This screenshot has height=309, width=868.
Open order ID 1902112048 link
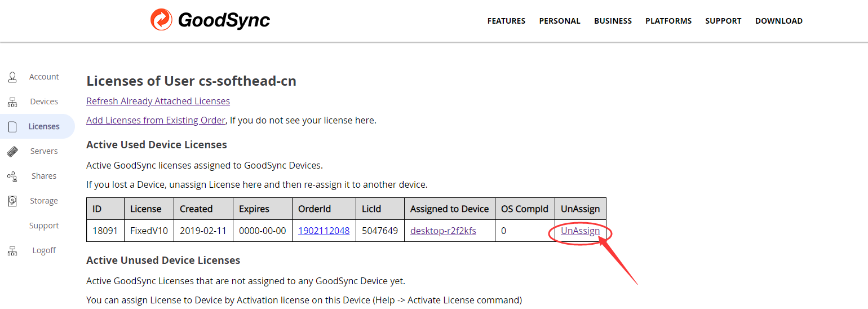tap(324, 231)
